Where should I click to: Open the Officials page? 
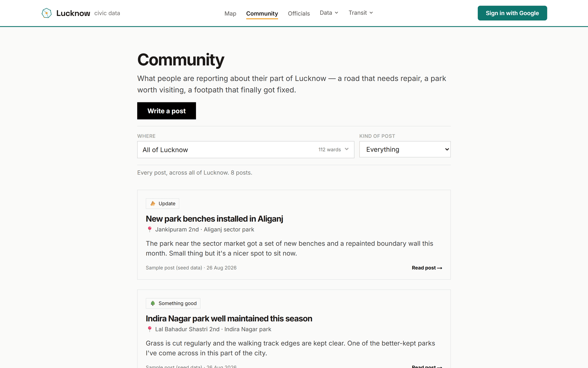point(299,13)
